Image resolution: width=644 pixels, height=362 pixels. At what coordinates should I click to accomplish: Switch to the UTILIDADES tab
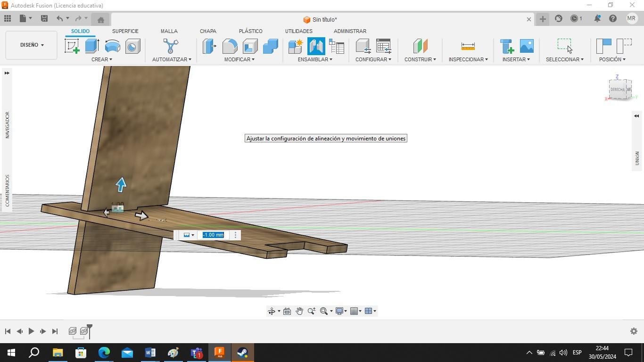pyautogui.click(x=298, y=31)
